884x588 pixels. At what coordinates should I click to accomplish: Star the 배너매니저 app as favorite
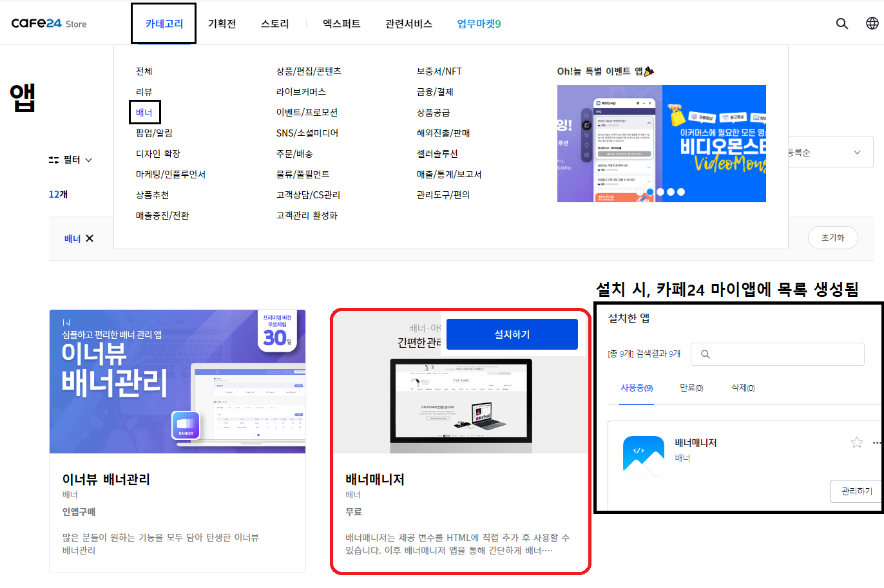856,442
